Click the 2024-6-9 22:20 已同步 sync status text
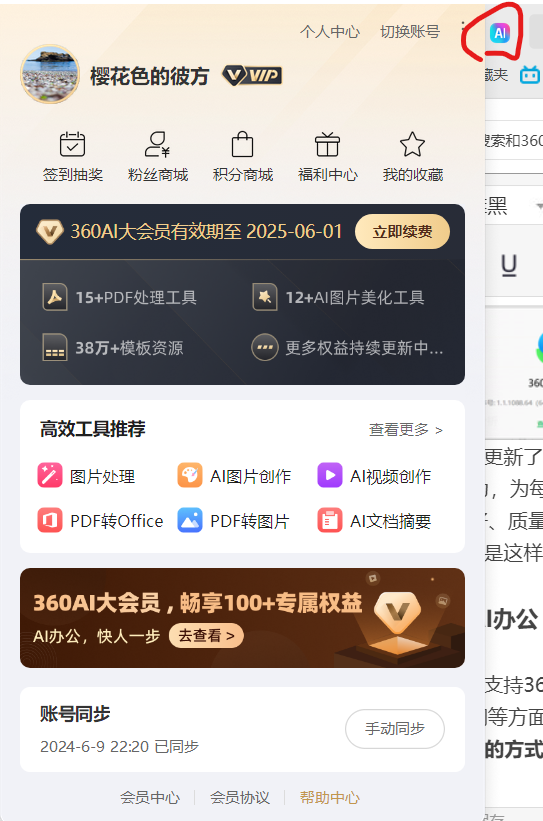The height and width of the screenshot is (821, 543). [119, 746]
